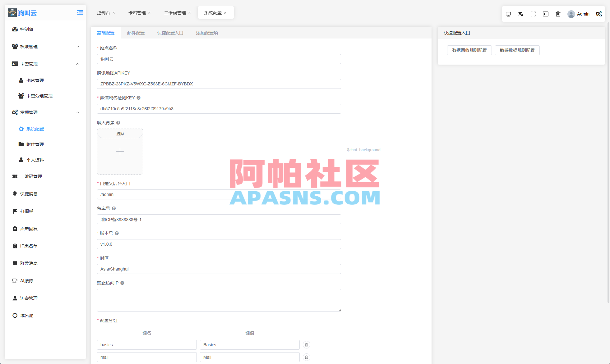The image size is (610, 364).
Task: Clear cache with the trash icon
Action: pos(558,14)
